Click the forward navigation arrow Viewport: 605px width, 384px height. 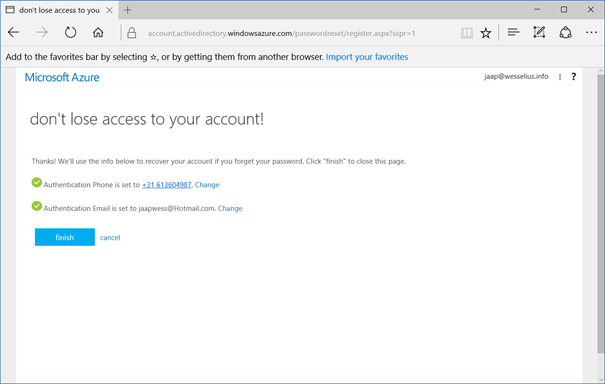click(x=42, y=32)
